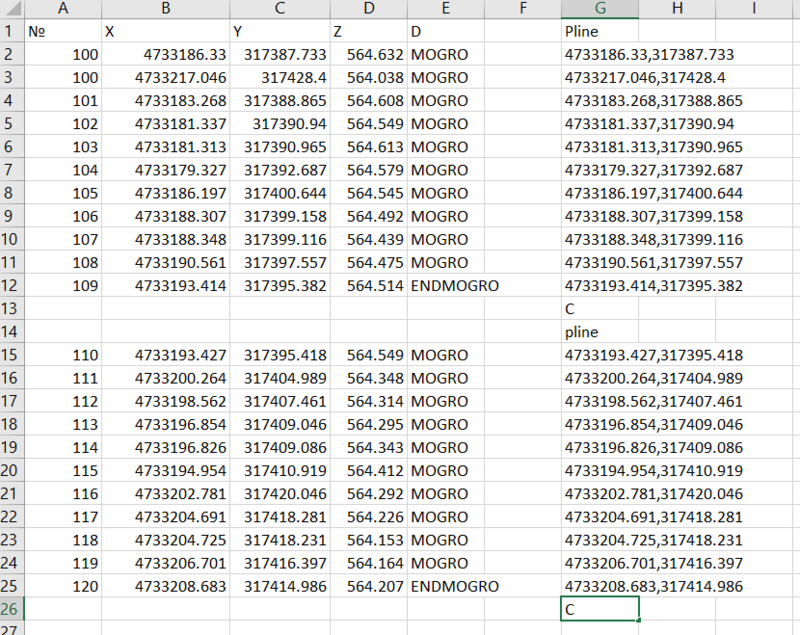Click ENDMOGRO cell in row 25
The width and height of the screenshot is (800, 635).
pos(455,586)
